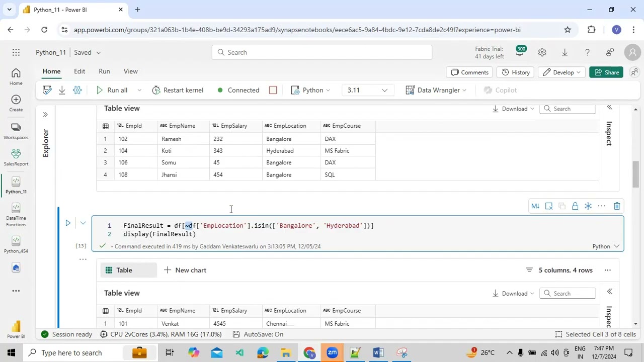Open SalesReport workspace in left navigation
This screenshot has width=644, height=362.
pyautogui.click(x=16, y=157)
